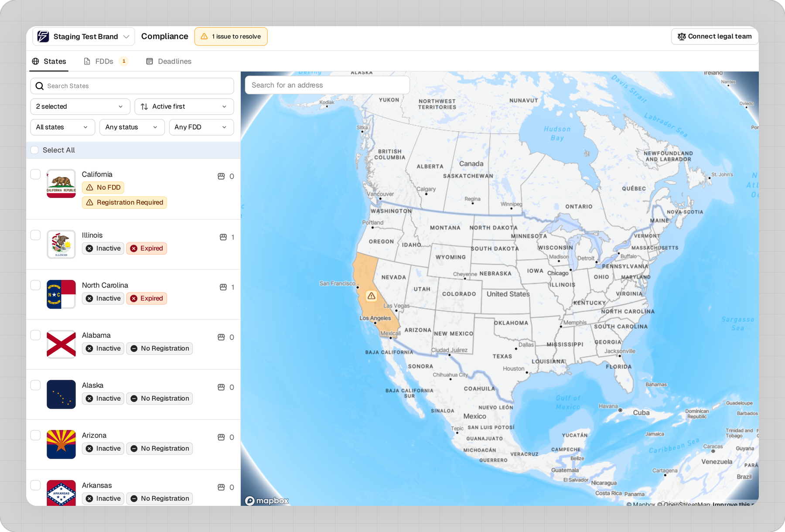Viewport: 785px width, 532px height.
Task: Click the Improve this map link
Action: [733, 504]
